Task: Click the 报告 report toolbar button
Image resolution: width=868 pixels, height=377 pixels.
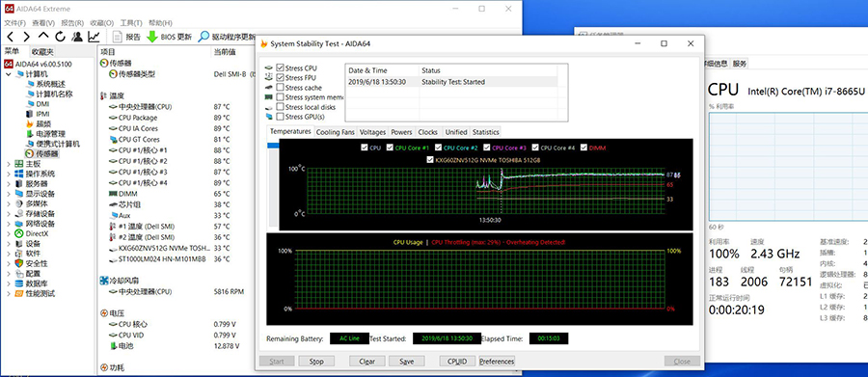Action: coord(126,37)
